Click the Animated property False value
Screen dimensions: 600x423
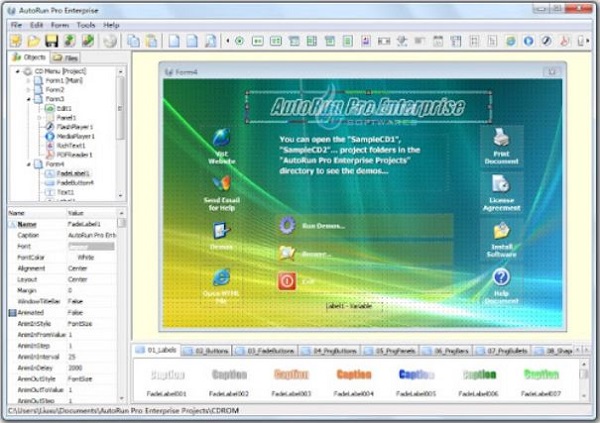91,312
